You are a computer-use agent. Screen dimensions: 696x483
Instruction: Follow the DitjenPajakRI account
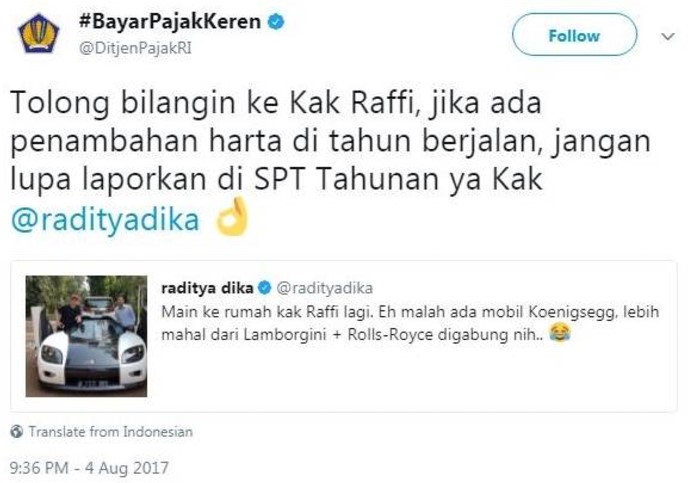574,35
